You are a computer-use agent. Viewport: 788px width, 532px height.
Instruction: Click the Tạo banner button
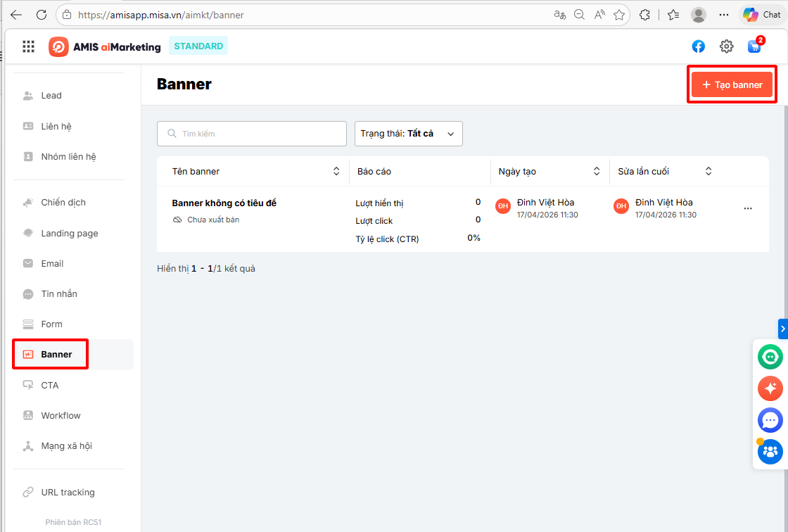coord(732,84)
